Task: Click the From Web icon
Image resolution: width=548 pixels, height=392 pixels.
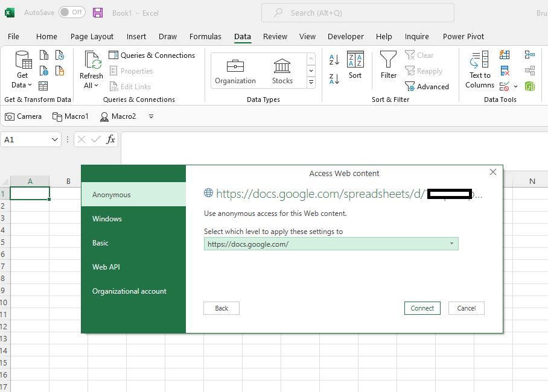Action: [43, 71]
